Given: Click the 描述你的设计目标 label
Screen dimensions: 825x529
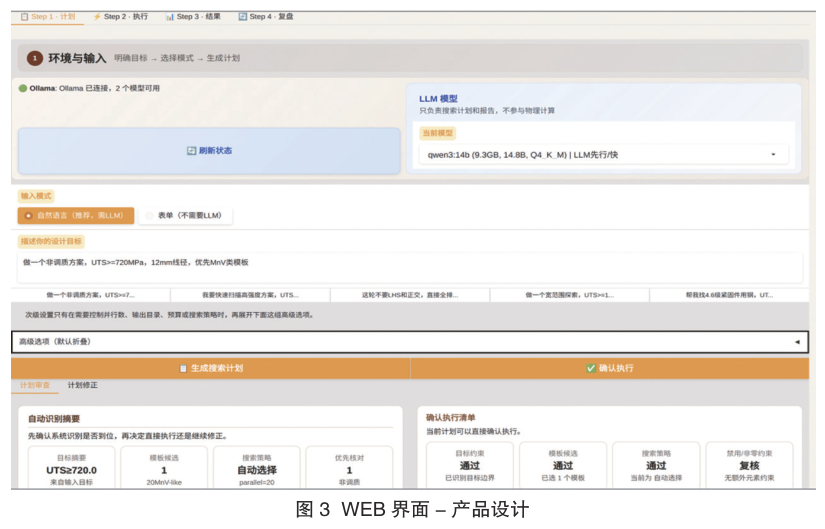Looking at the screenshot, I should 51,242.
